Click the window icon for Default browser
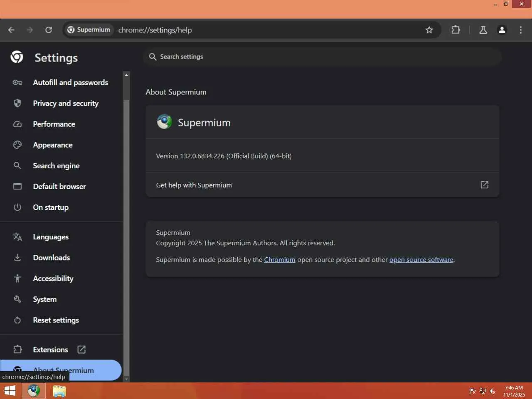The height and width of the screenshot is (399, 532). click(17, 186)
